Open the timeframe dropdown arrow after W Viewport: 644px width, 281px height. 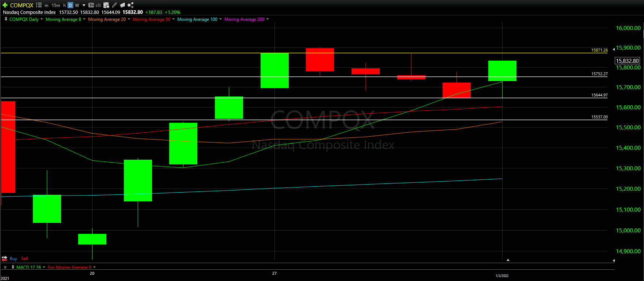pyautogui.click(x=84, y=5)
